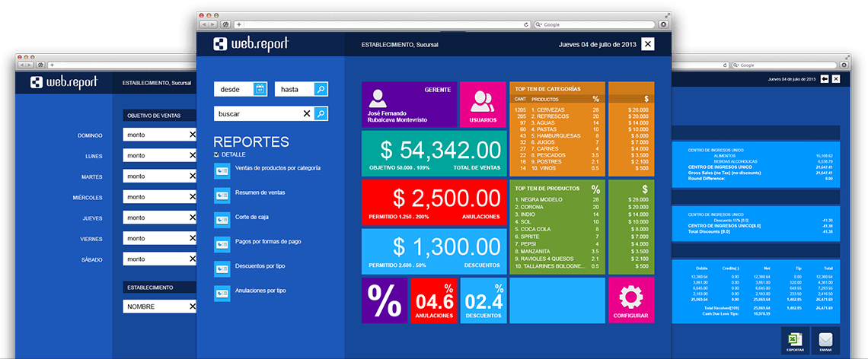Click the Total de Ventas tile
This screenshot has height=359, width=868.
click(x=432, y=153)
